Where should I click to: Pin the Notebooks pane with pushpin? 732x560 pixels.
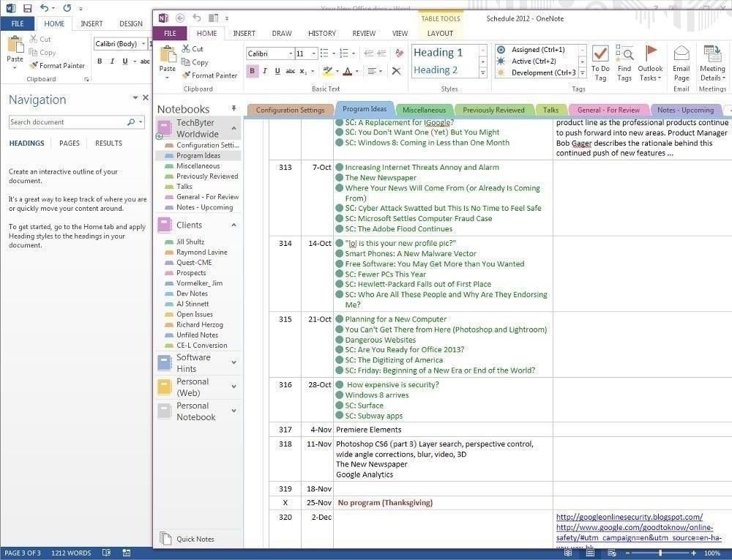point(234,108)
